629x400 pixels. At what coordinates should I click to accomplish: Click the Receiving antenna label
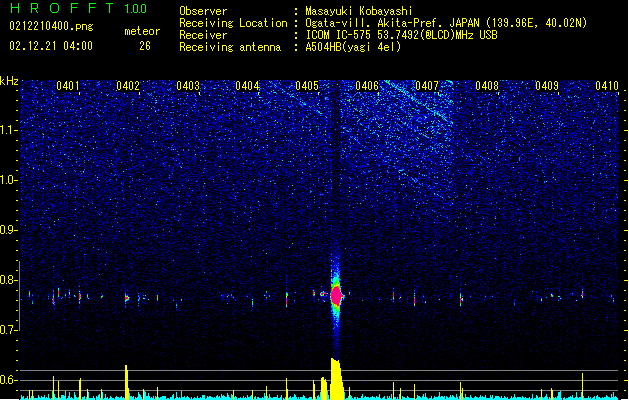point(230,47)
